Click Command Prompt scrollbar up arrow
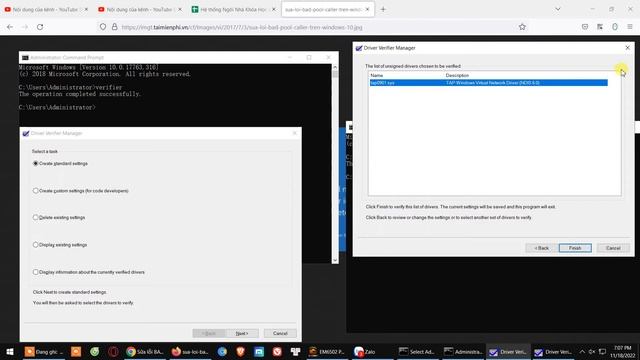Screen dimensions: 640x360 pyautogui.click(x=335, y=67)
